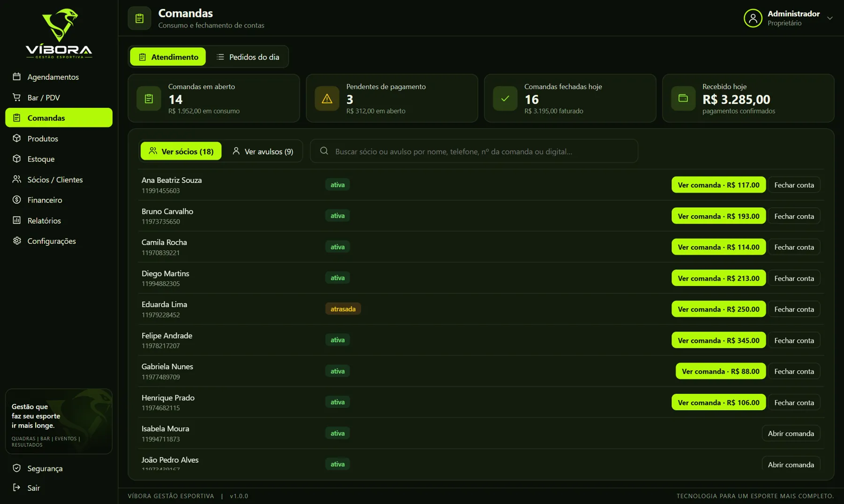This screenshot has width=844, height=504.
Task: Click v1.0.0 version text in footer
Action: tap(239, 496)
